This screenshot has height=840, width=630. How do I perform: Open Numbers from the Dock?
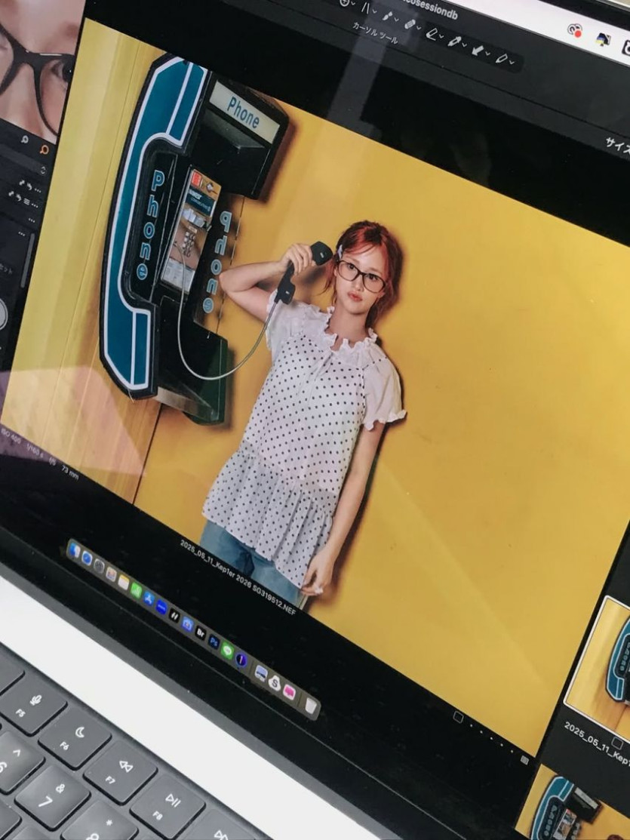(136, 590)
